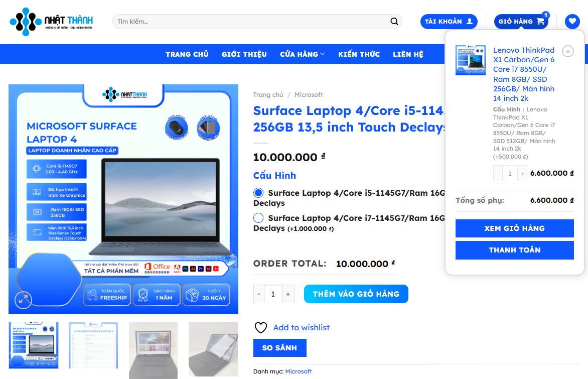Click the Trang chủ breadcrumb link
This screenshot has width=588, height=379.
point(268,95)
